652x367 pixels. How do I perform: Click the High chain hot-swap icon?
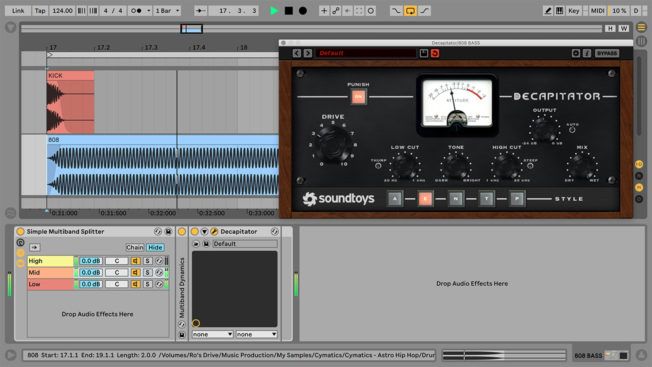click(159, 261)
